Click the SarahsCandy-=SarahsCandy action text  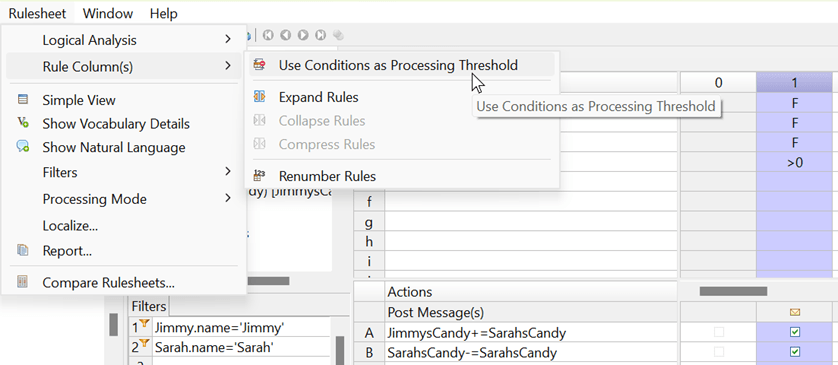pos(472,353)
